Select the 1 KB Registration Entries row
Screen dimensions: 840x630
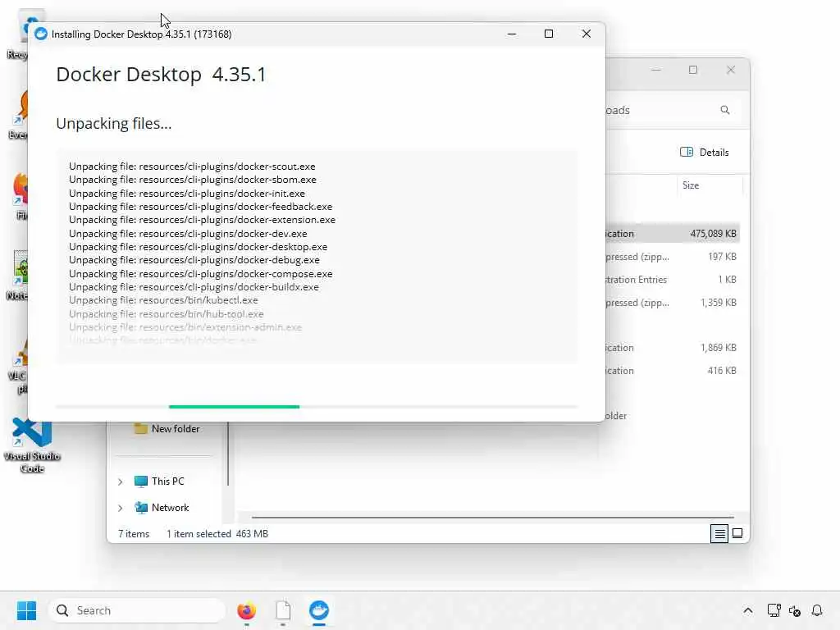(x=673, y=280)
